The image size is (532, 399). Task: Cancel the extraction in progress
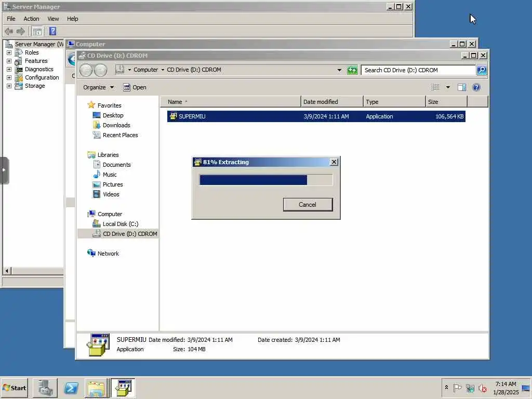308,205
